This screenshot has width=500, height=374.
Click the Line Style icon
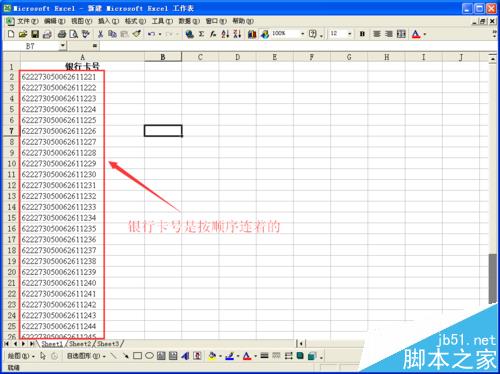coord(264,356)
